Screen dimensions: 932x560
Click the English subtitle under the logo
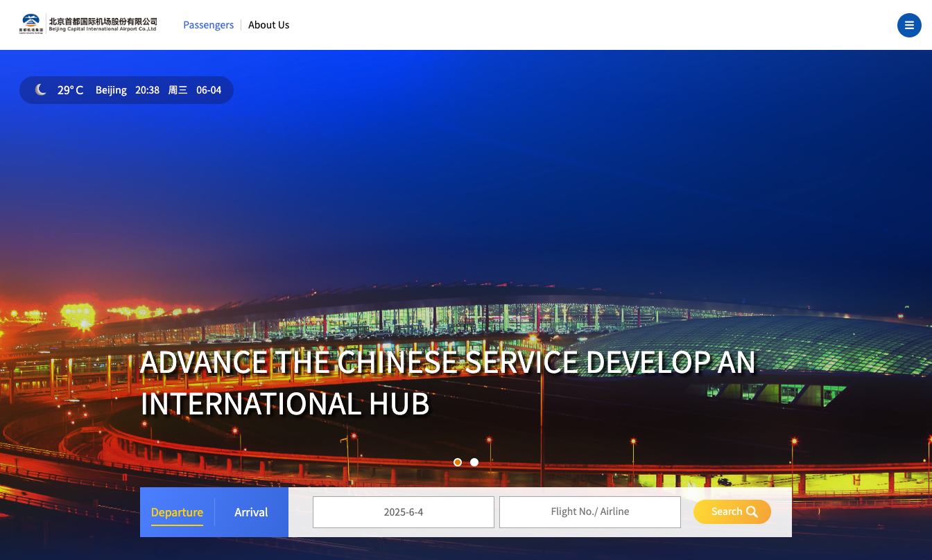(101, 30)
